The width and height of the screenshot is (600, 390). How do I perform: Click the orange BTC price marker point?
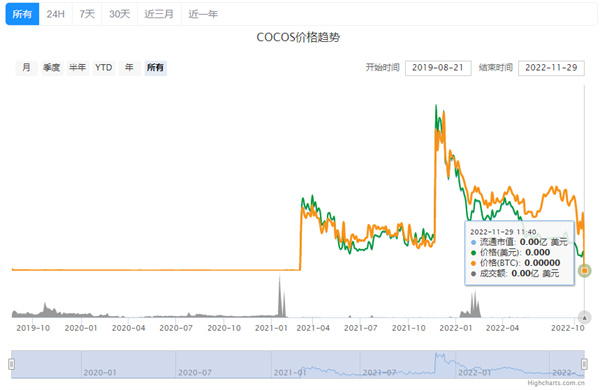tap(584, 271)
